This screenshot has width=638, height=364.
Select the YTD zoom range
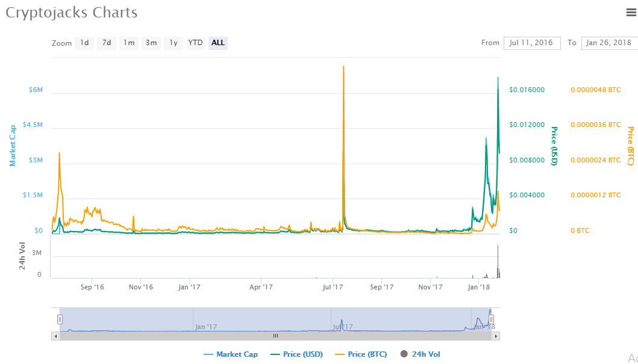point(195,43)
